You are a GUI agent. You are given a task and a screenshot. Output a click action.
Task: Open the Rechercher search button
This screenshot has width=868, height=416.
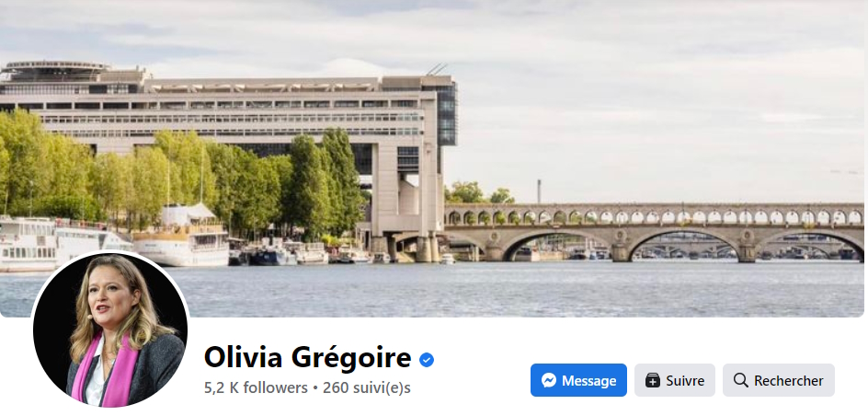[x=778, y=380]
